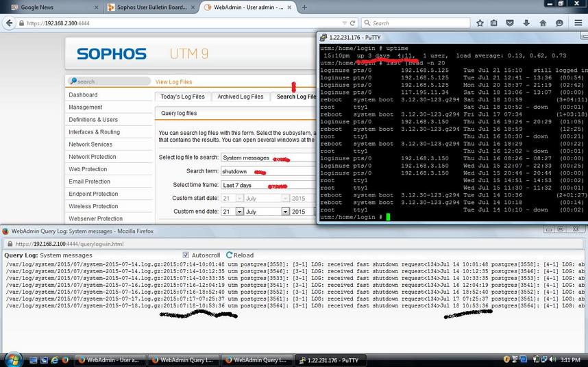Switch to second WebAdmin Query L... taskbar button
The height and width of the screenshot is (367, 588).
(257, 360)
